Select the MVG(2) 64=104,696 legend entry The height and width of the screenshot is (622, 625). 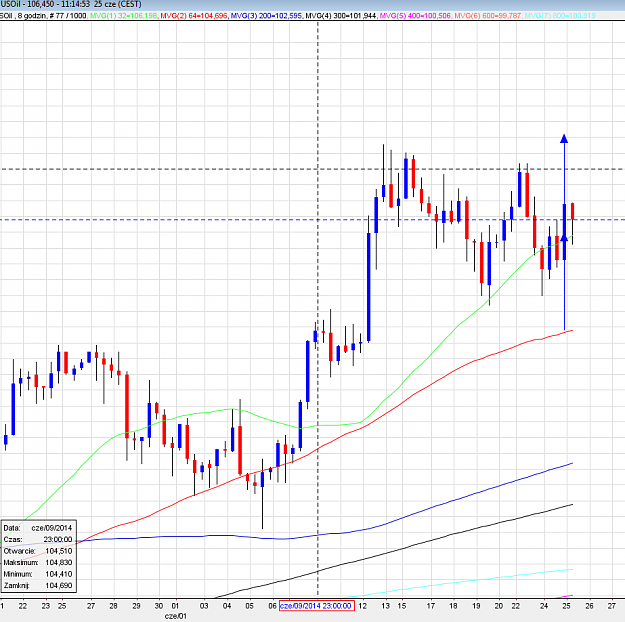click(x=194, y=16)
